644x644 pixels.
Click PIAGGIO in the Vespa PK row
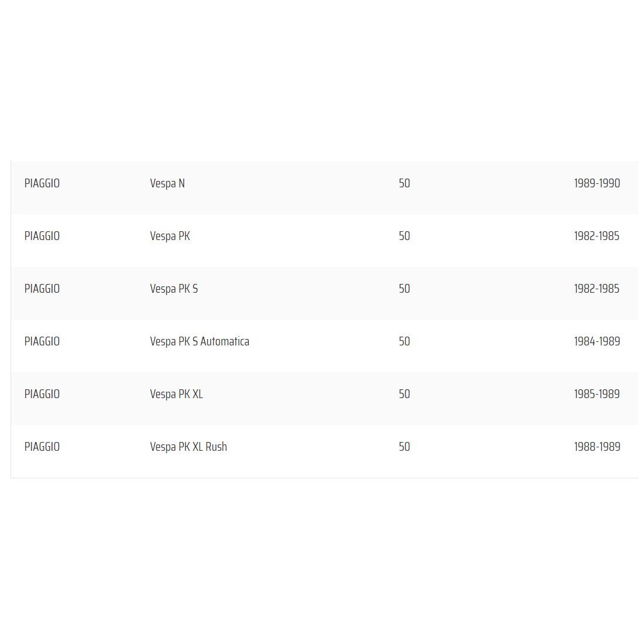pyautogui.click(x=42, y=236)
